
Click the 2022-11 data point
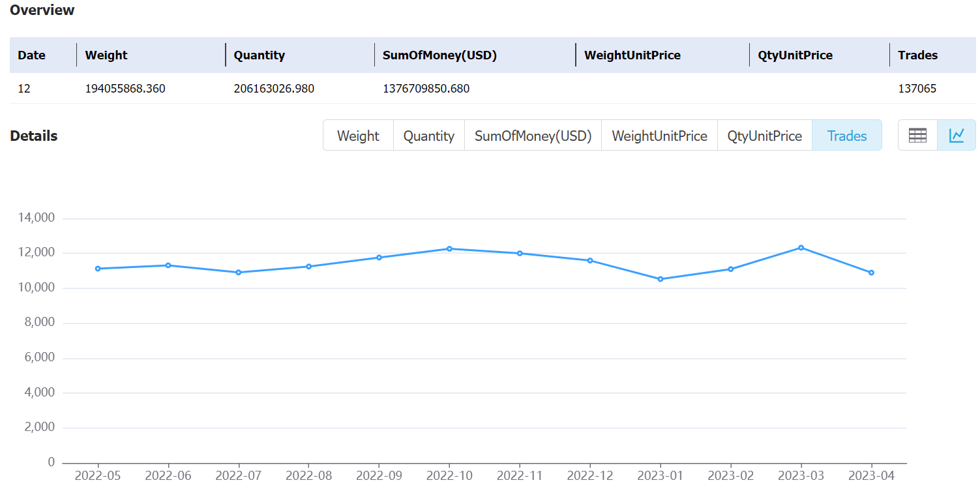520,253
